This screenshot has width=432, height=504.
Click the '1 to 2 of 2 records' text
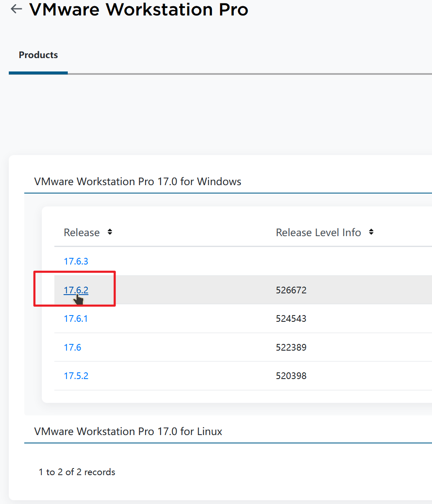coord(77,472)
